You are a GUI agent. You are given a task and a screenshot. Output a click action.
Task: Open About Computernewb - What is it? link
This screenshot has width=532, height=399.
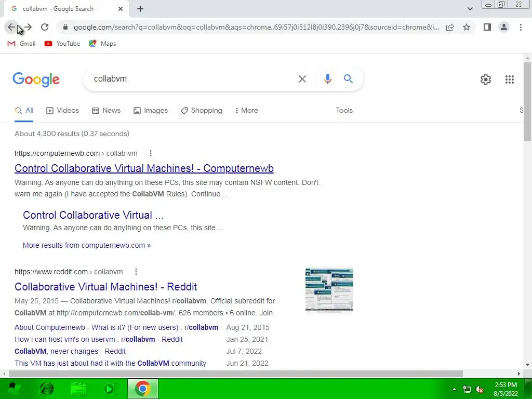point(116,327)
